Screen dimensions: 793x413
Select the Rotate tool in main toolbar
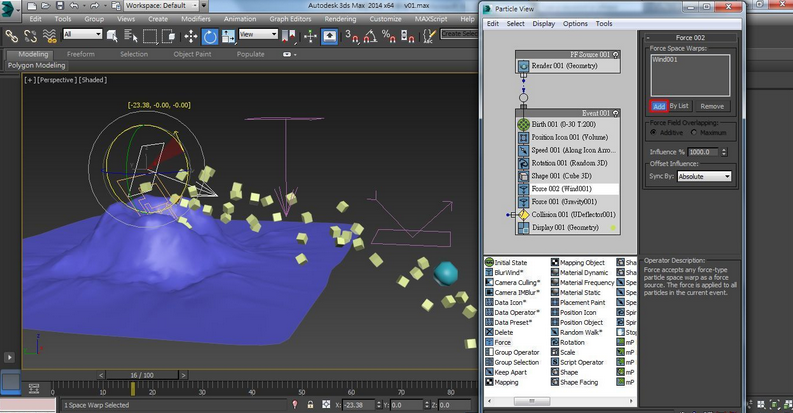pos(211,35)
